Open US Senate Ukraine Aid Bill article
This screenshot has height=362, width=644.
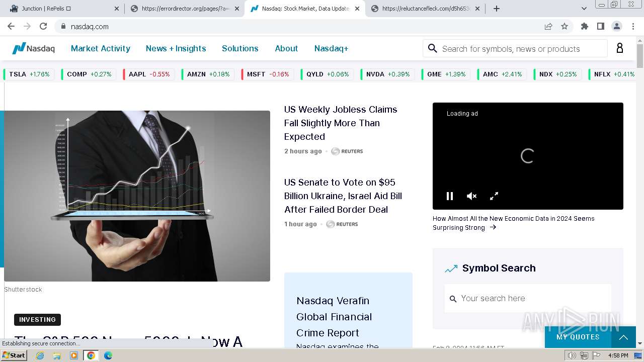pyautogui.click(x=343, y=196)
